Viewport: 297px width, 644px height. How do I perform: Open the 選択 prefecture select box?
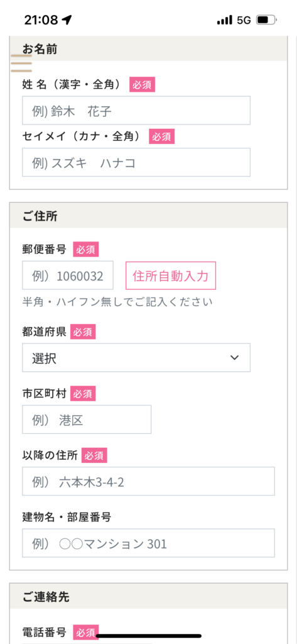[x=136, y=358]
